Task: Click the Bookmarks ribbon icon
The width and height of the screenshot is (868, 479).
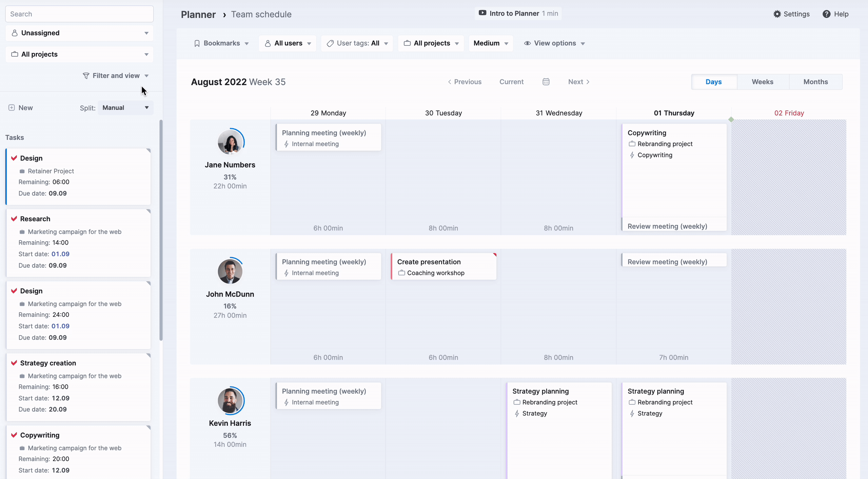Action: point(197,43)
